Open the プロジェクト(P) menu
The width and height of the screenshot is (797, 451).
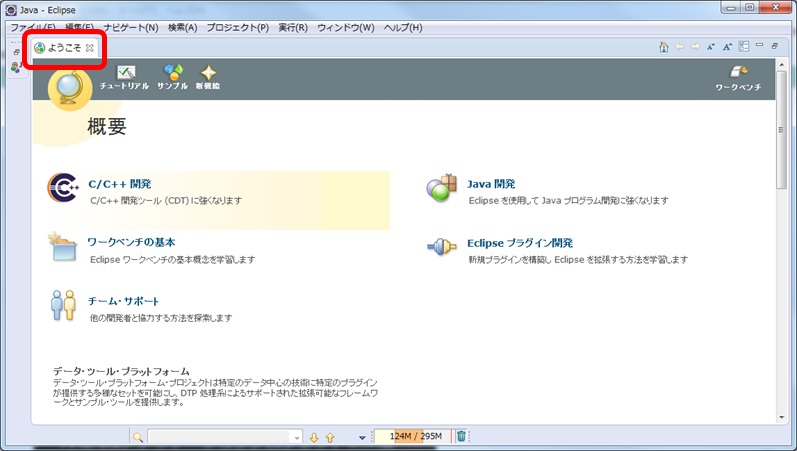click(x=237, y=27)
